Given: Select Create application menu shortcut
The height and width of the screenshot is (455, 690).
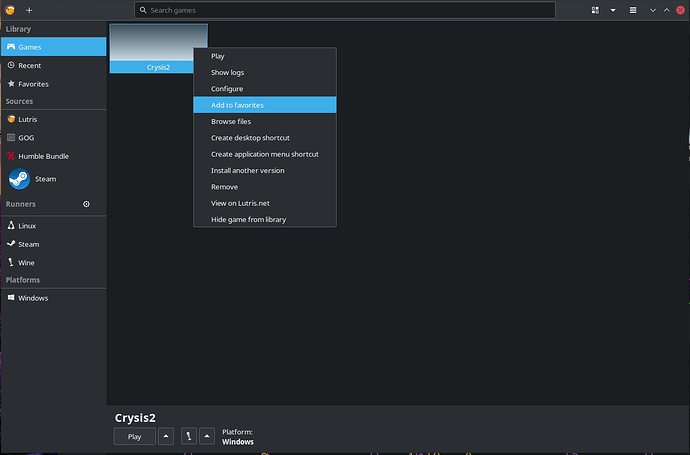Looking at the screenshot, I should coord(265,154).
